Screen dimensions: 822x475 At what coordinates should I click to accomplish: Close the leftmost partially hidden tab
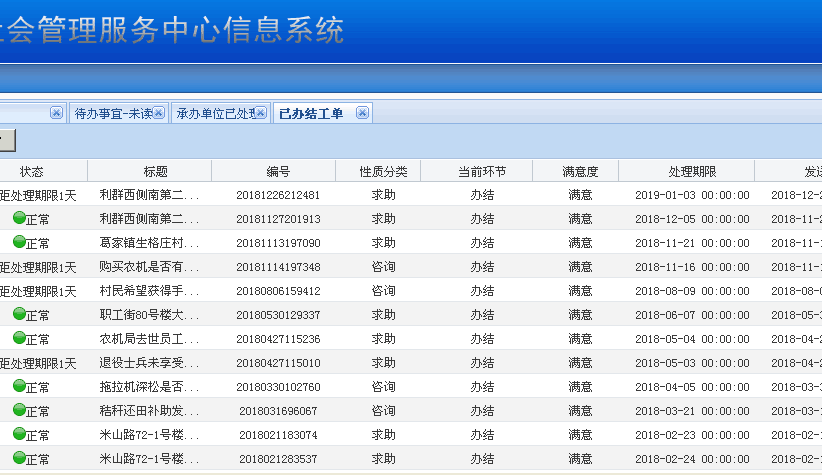(56, 113)
